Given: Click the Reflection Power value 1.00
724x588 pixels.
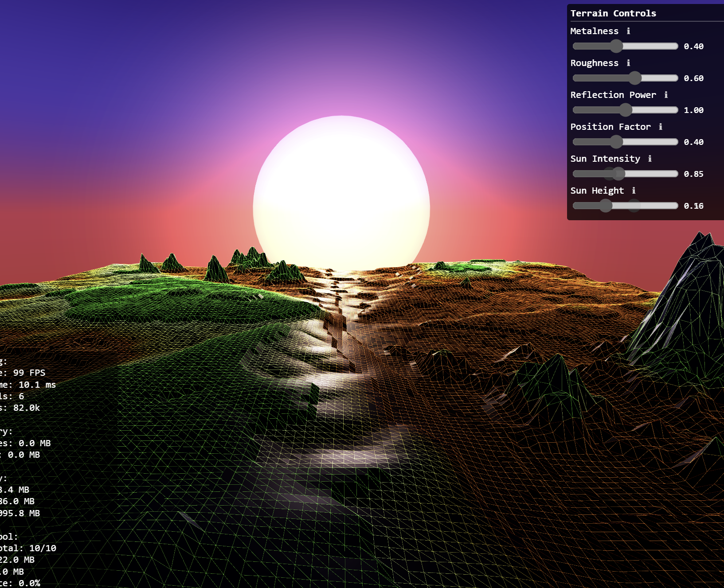Looking at the screenshot, I should pos(694,110).
